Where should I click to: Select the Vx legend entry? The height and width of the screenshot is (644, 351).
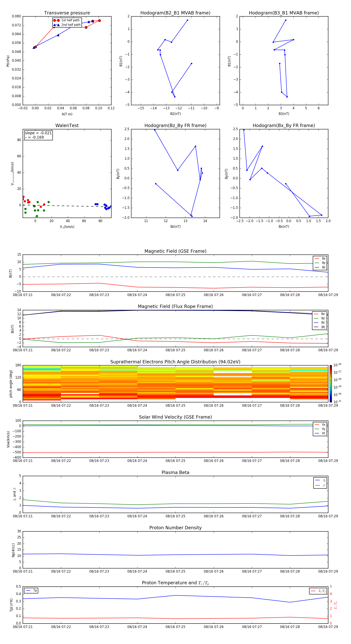coord(320,424)
